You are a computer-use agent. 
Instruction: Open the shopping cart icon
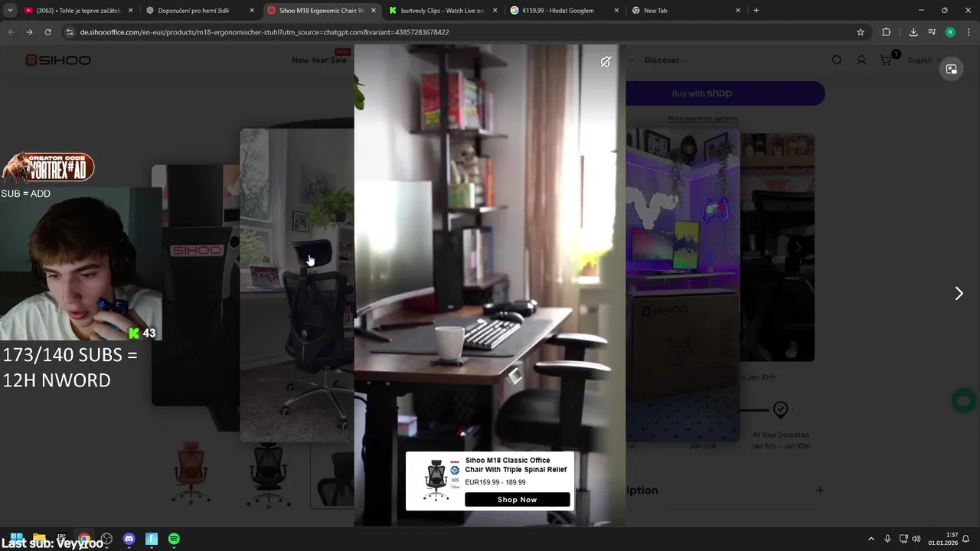[x=886, y=60]
